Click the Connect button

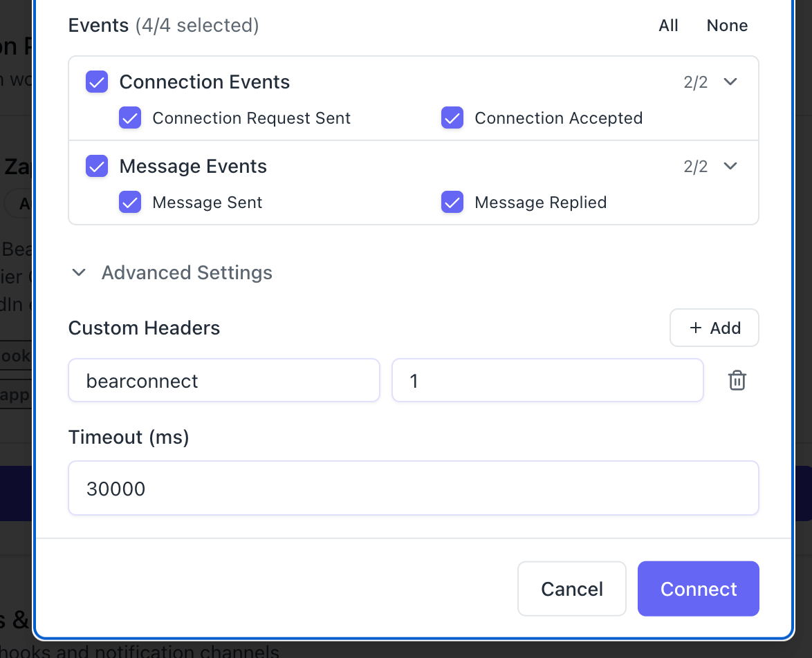[x=698, y=589]
